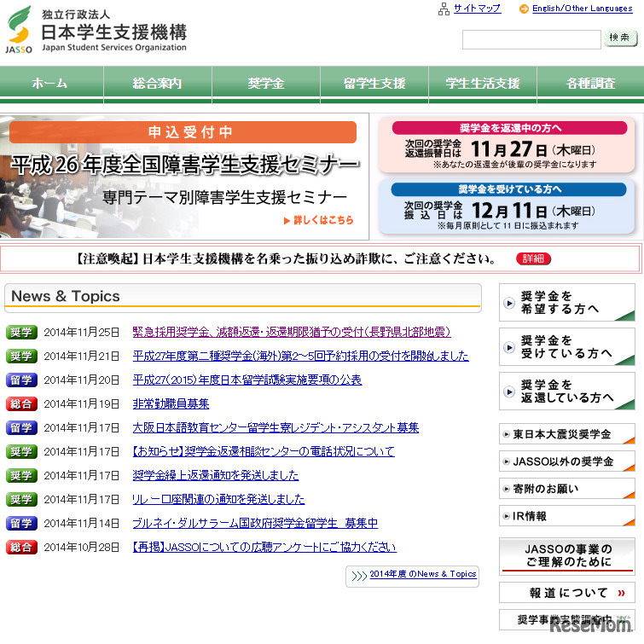Open 【再掲】JASSOについての広聴アンケート link
Image resolution: width=644 pixels, height=644 pixels.
264,547
